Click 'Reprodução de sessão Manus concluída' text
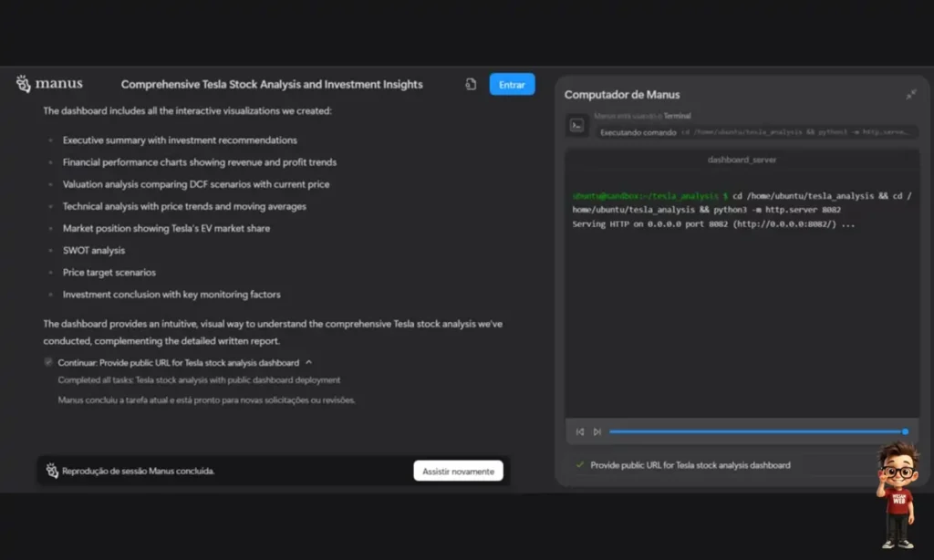 tap(139, 471)
